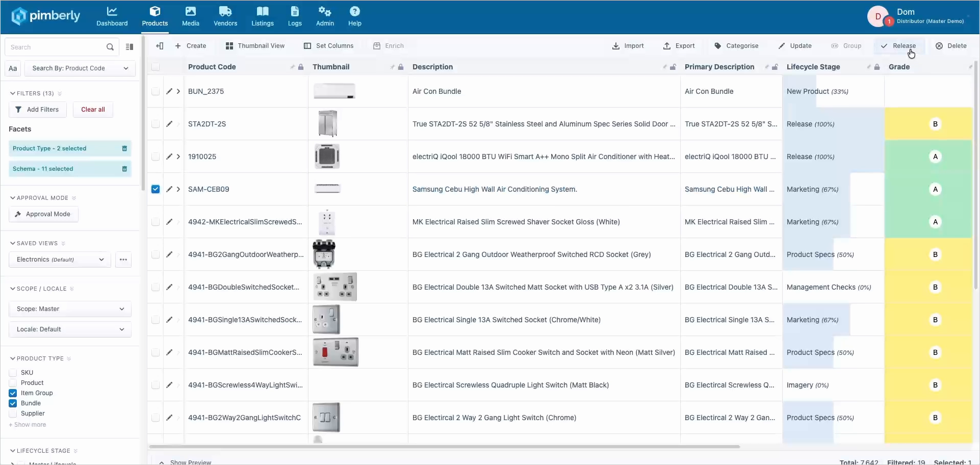Click the edit pencil for SAM-CEB09
Viewport: 980px width, 465px height.
point(169,189)
